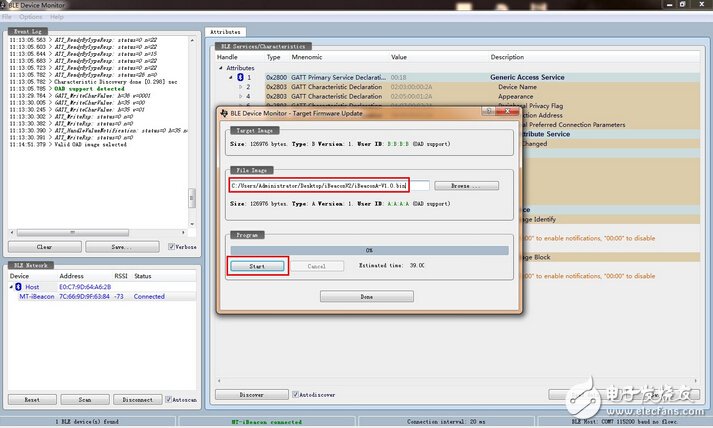Click the Reset button in BLE Network
713x428 pixels.
click(x=32, y=399)
